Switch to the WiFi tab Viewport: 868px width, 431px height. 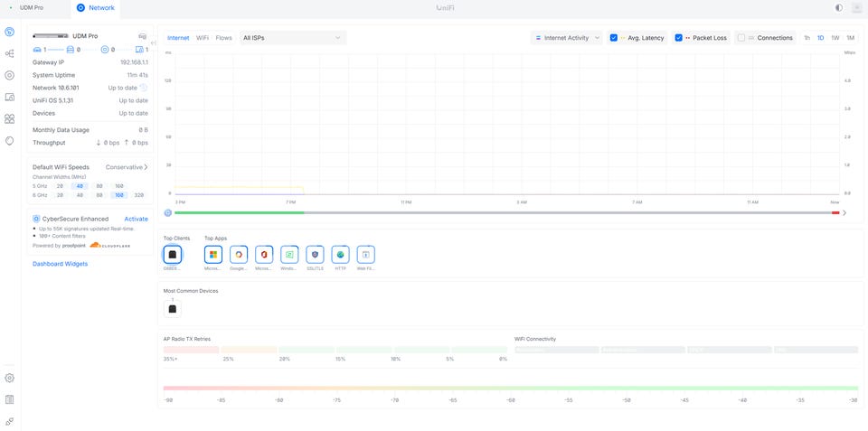click(x=203, y=38)
